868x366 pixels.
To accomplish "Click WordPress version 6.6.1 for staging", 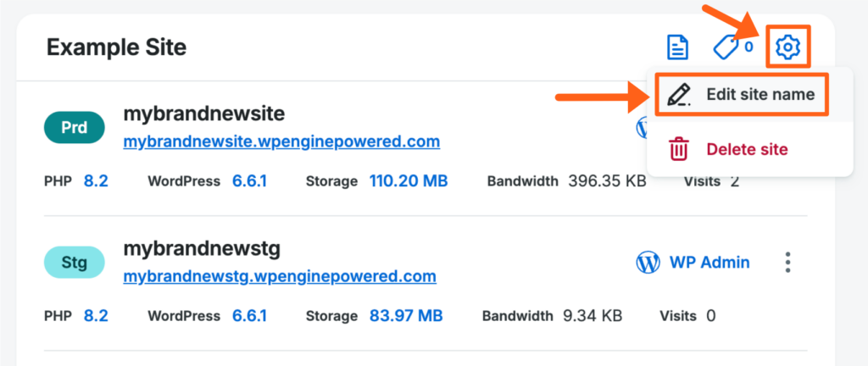I will pos(249,316).
